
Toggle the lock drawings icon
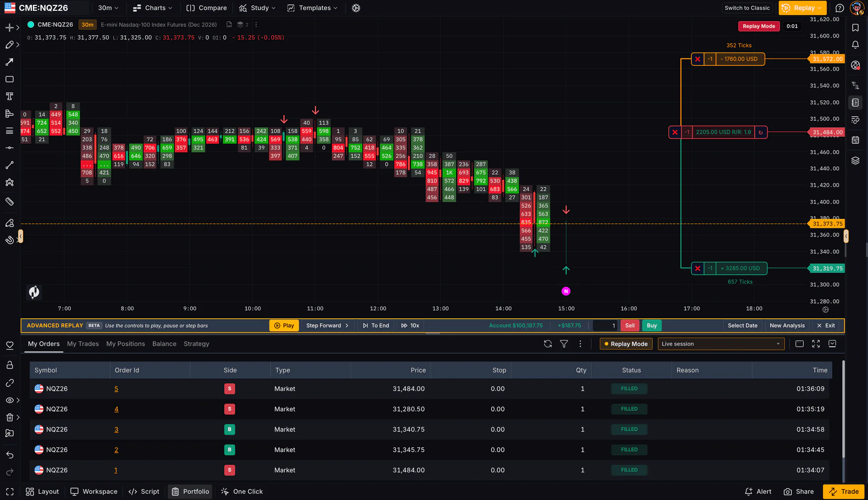9,365
